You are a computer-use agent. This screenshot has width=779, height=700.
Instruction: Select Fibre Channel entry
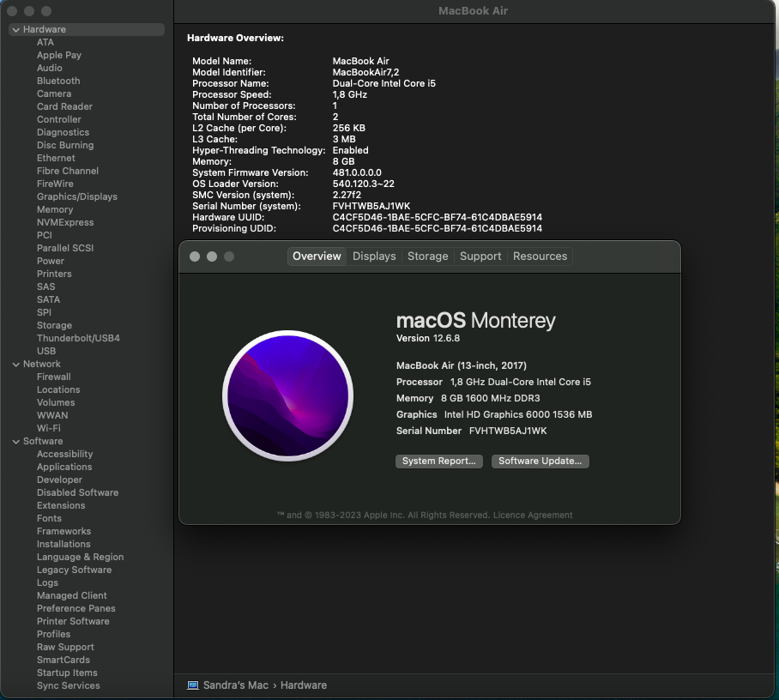coord(68,171)
